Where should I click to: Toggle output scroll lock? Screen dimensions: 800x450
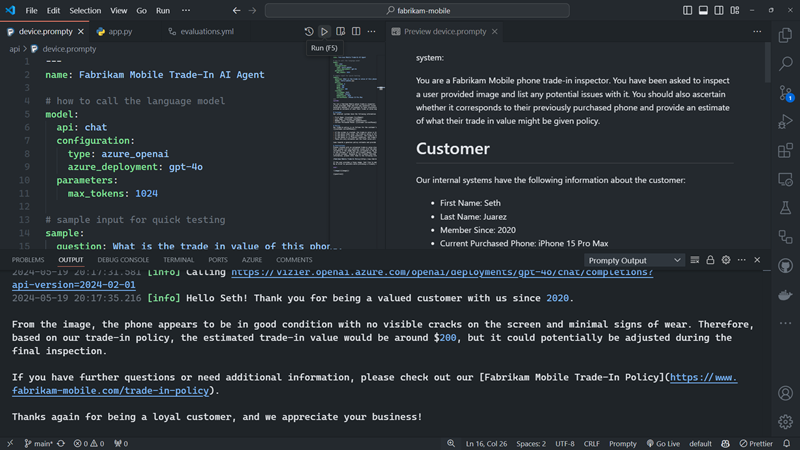[x=710, y=260]
